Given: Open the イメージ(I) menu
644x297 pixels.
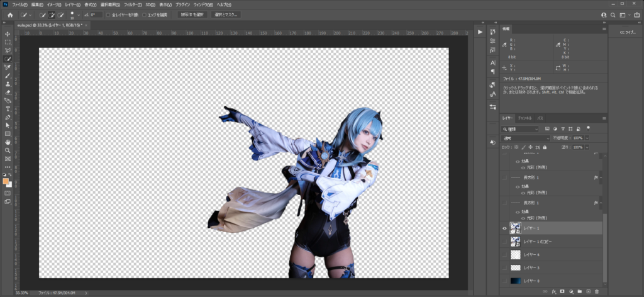Looking at the screenshot, I should click(x=54, y=4).
